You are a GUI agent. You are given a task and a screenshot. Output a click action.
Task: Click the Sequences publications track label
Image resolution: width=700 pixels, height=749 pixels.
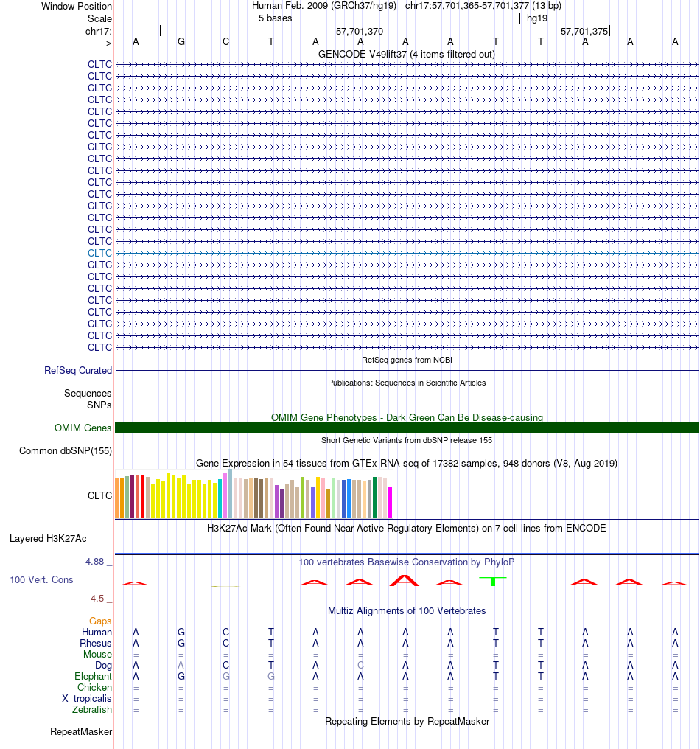[88, 393]
